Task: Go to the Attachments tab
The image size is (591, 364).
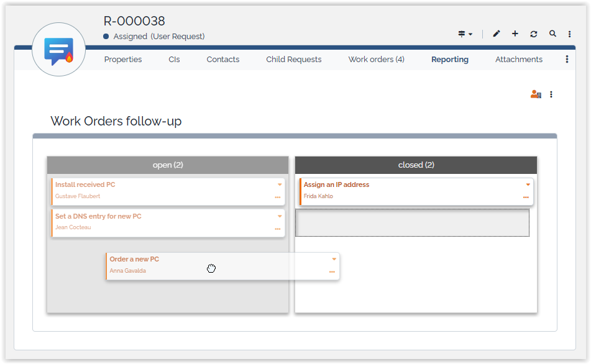Action: point(519,60)
